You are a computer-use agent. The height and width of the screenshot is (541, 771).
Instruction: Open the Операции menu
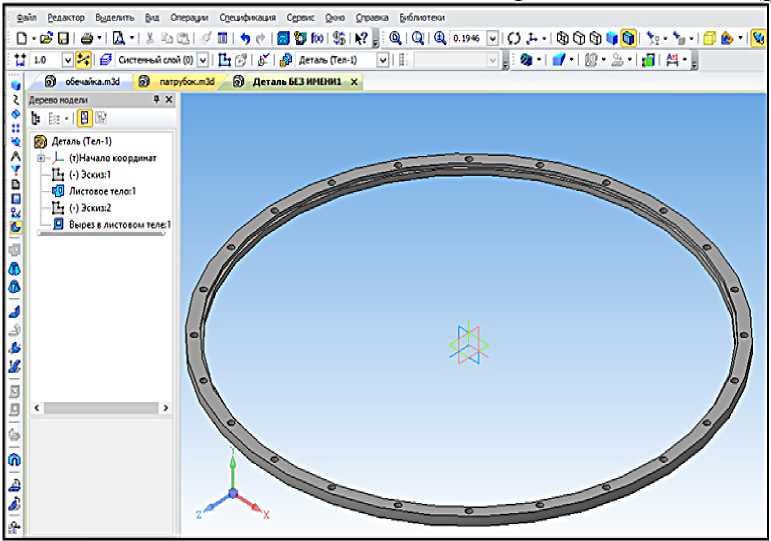[189, 18]
